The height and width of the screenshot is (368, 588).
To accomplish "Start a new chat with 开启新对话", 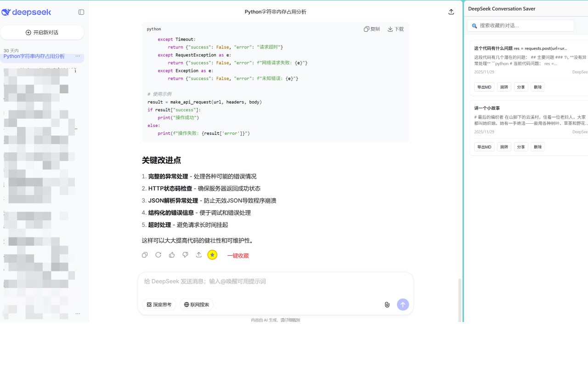I will click(42, 33).
